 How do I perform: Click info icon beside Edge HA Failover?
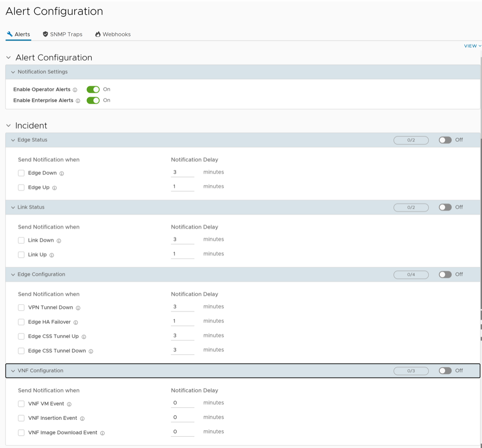75,322
